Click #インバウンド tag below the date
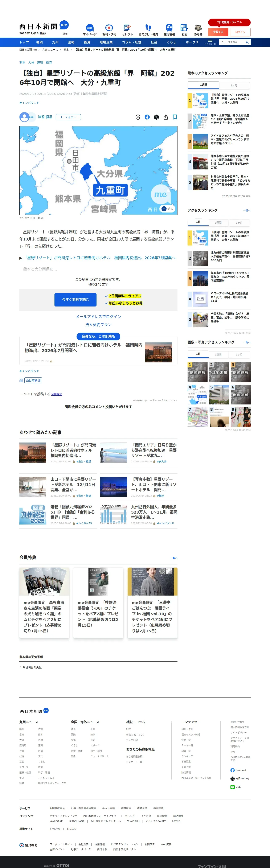 [29, 103]
